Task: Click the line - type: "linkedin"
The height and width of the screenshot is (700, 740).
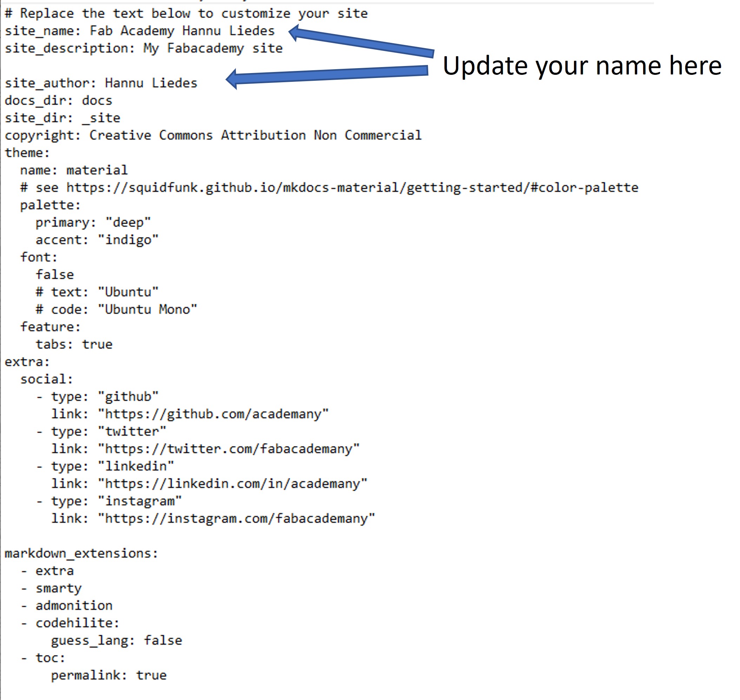Action: coord(105,466)
